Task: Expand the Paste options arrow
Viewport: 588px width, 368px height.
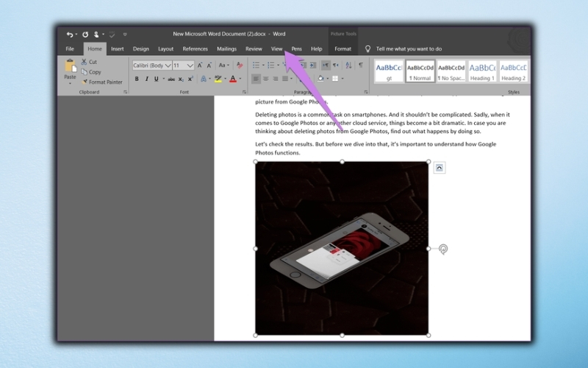Action: click(x=70, y=83)
